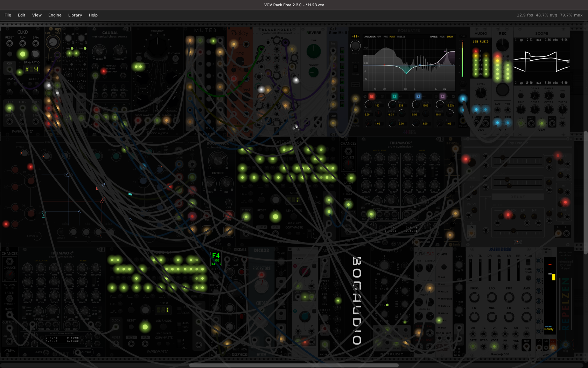The height and width of the screenshot is (368, 588).
Task: Toggle the lit green CLKD run button
Action: pos(23,54)
